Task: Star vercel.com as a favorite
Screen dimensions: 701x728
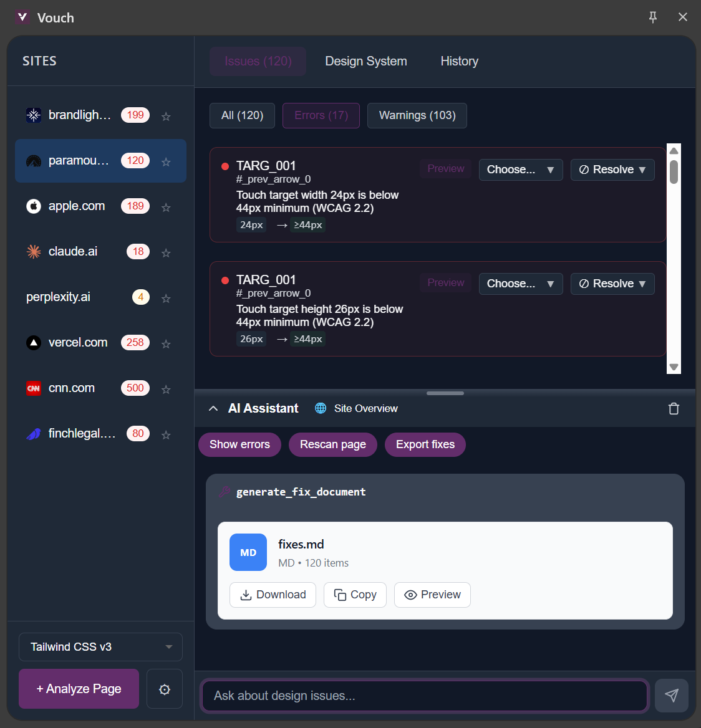Action: click(x=166, y=343)
